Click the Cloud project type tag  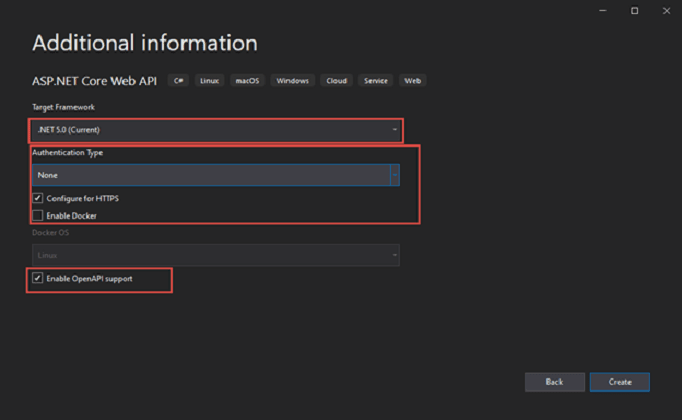tap(336, 80)
